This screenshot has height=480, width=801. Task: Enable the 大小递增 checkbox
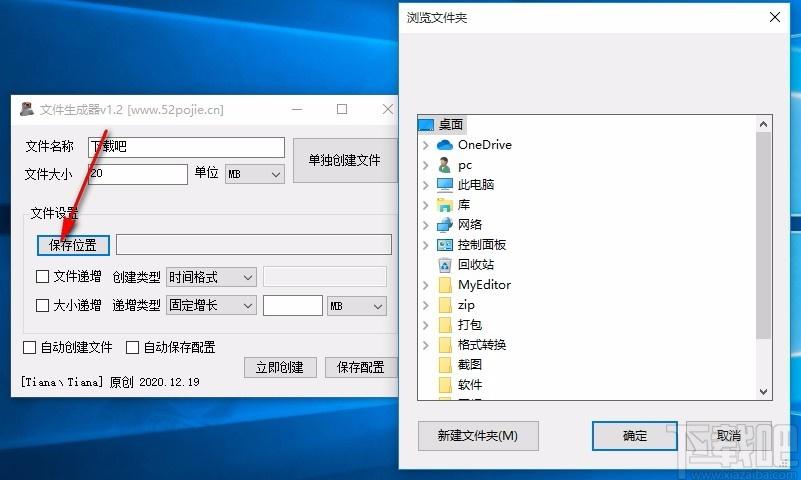pyautogui.click(x=42, y=305)
